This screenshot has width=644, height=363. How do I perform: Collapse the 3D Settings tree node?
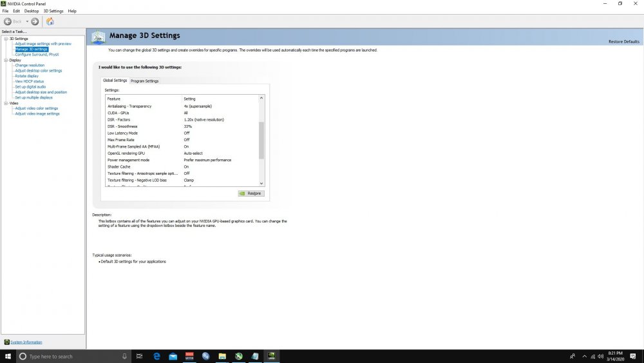(6, 39)
